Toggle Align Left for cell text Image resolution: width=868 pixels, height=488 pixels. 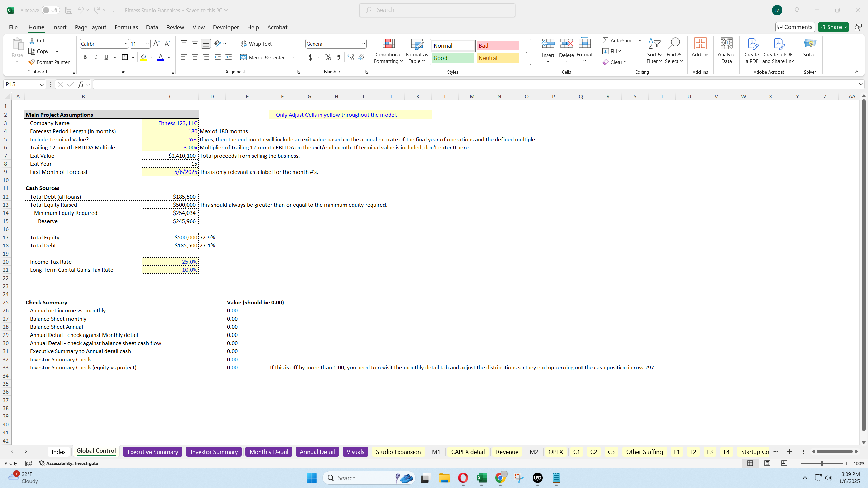coord(184,57)
